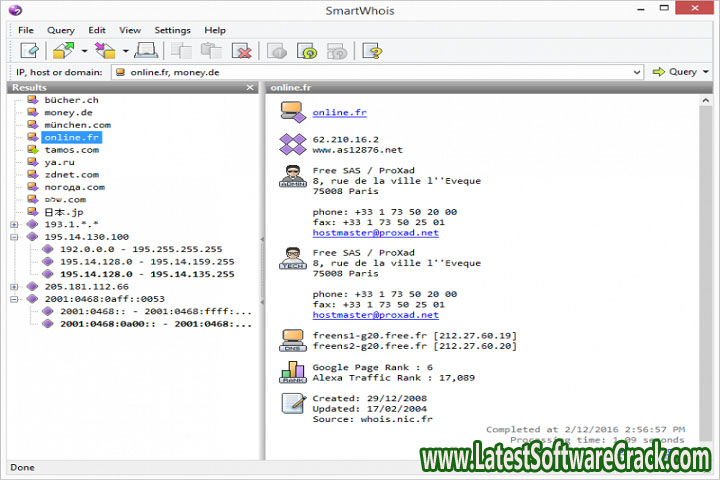
Task: Select münchen.com in the results tree
Action: point(78,125)
